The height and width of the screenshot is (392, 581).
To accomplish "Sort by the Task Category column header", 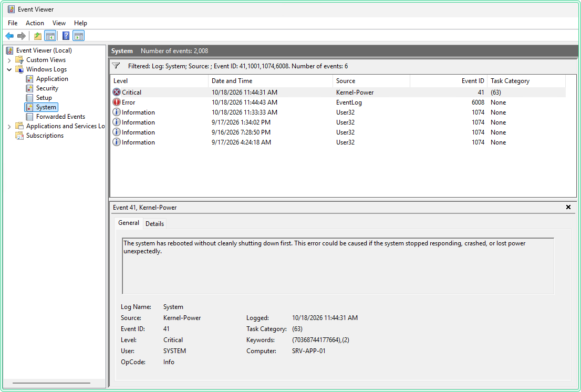I will pos(526,81).
